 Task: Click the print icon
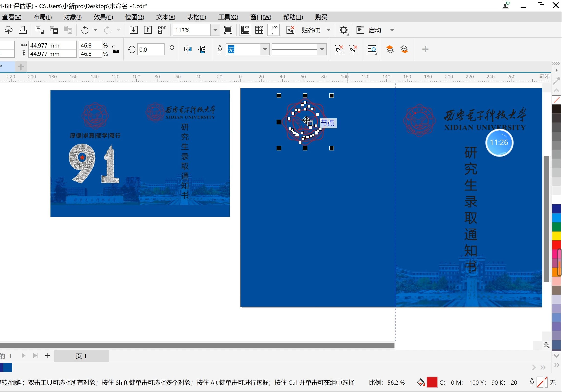[23, 30]
